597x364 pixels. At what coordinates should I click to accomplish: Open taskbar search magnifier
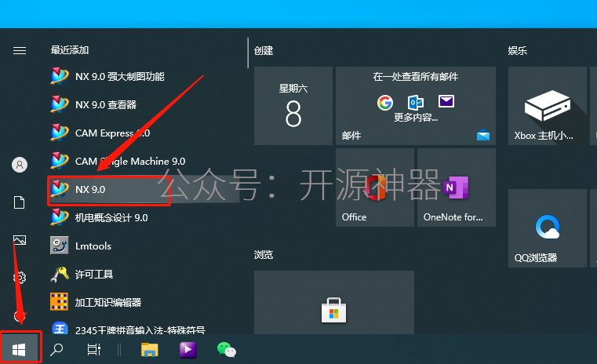coord(56,350)
